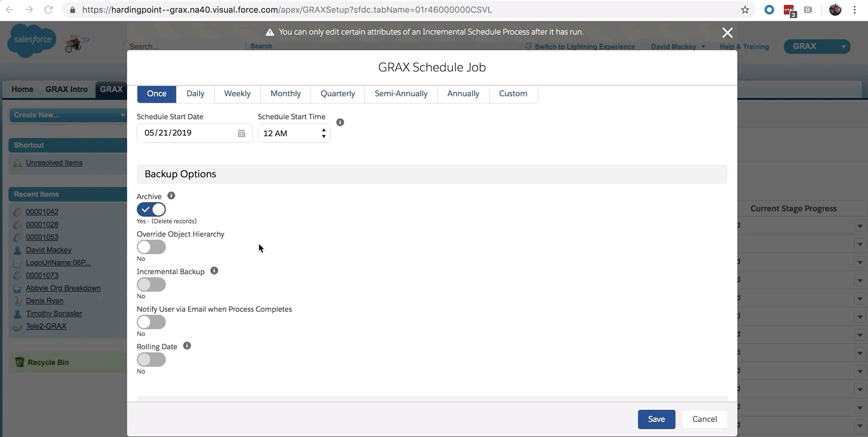Open the GRAX app menu dropdown
Screen dimensions: 868x437
click(x=817, y=46)
